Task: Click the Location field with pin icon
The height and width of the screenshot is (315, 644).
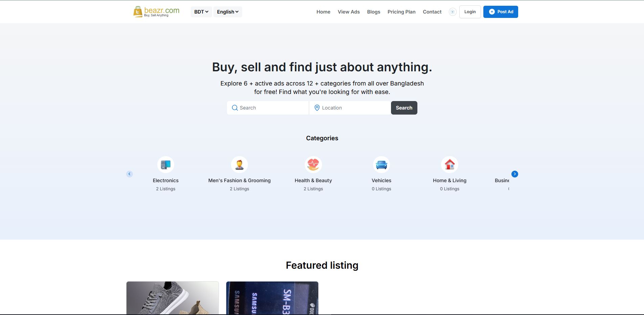Action: [x=350, y=108]
